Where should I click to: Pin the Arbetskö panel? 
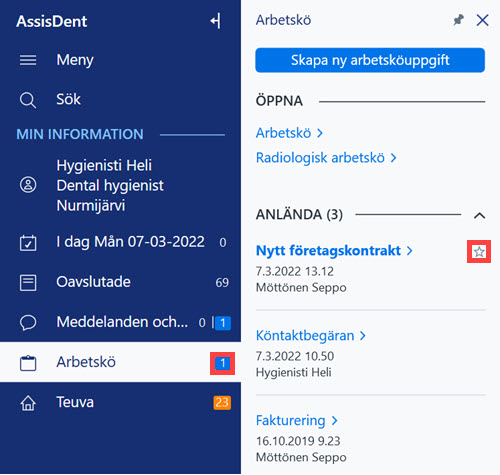point(458,20)
